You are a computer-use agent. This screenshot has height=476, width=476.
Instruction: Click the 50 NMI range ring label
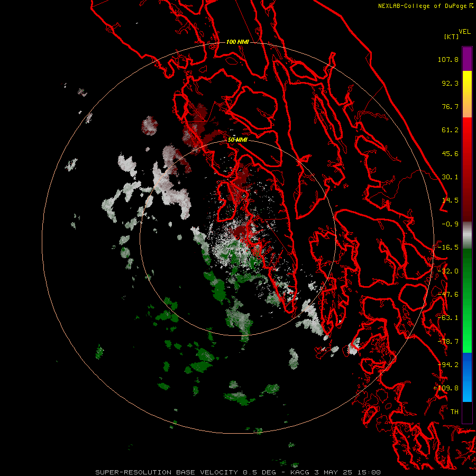tap(237, 140)
